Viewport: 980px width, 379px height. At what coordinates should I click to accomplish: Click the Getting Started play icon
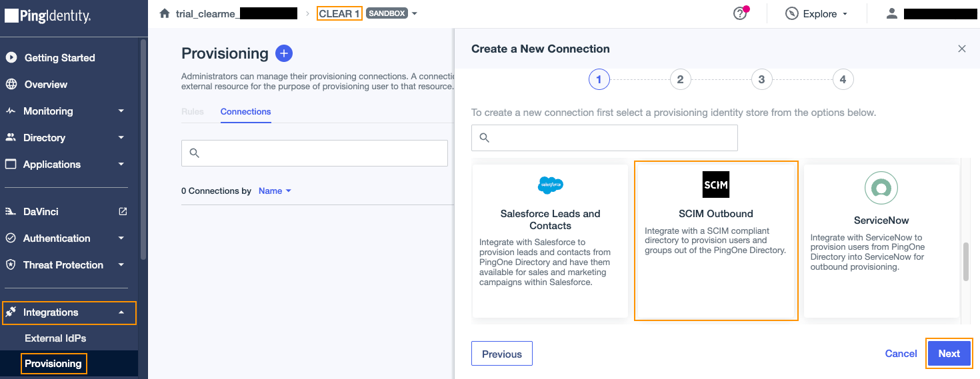11,58
